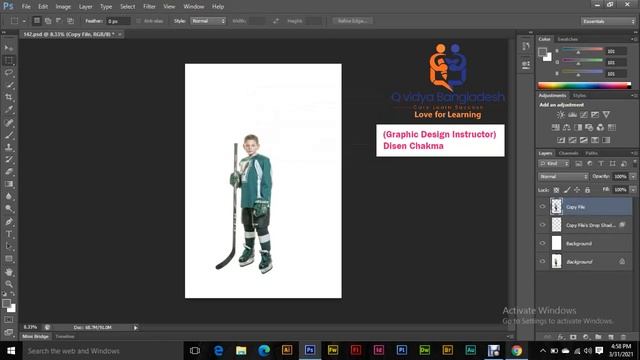Open the Opacity slider dropdown arrow
Image resolution: width=640 pixels, height=360 pixels.
[x=633, y=177]
